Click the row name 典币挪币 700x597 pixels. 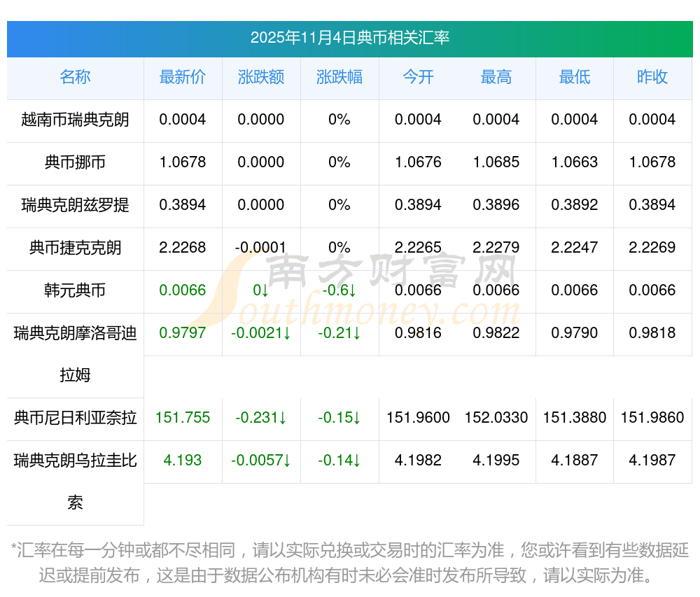pyautogui.click(x=75, y=162)
